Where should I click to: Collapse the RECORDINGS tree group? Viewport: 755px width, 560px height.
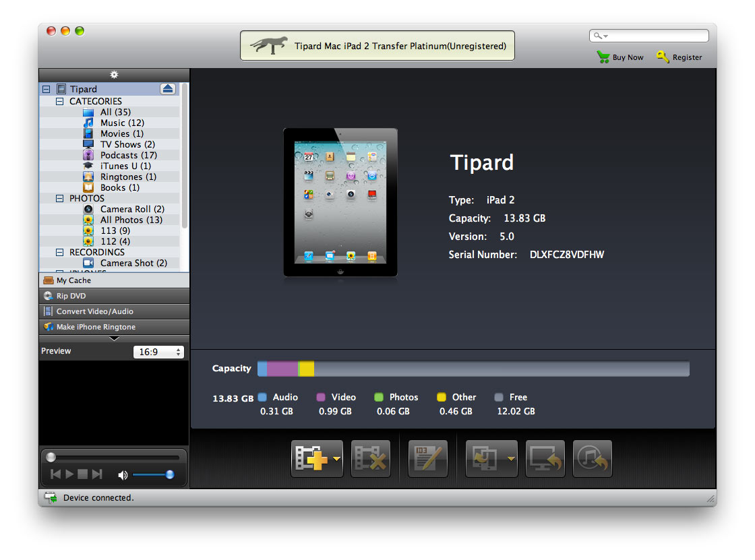point(60,252)
